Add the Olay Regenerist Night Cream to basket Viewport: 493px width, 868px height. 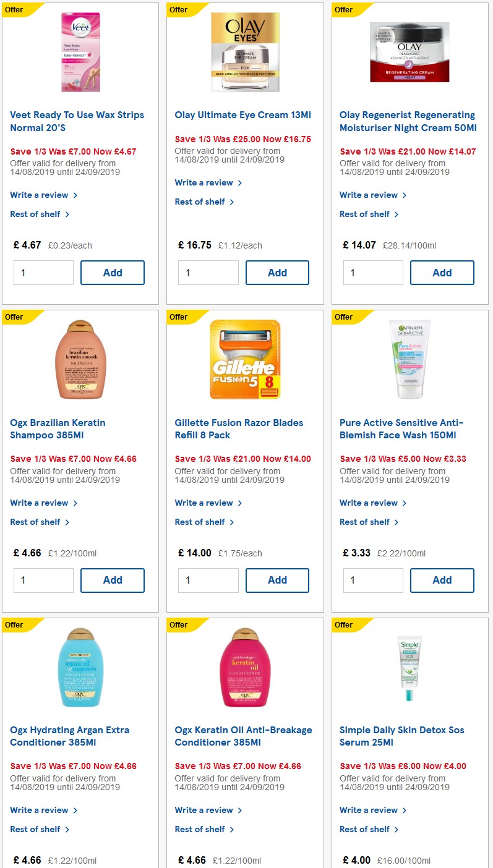click(442, 272)
